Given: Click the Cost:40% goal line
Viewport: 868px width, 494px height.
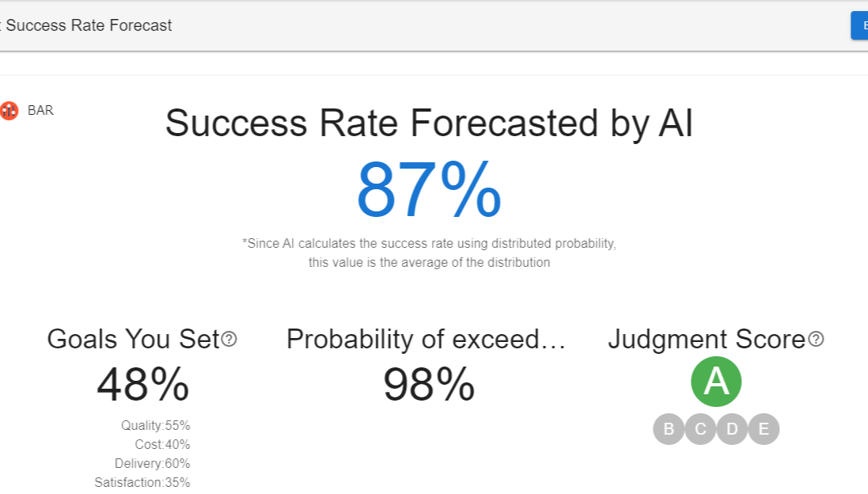Looking at the screenshot, I should (x=162, y=444).
